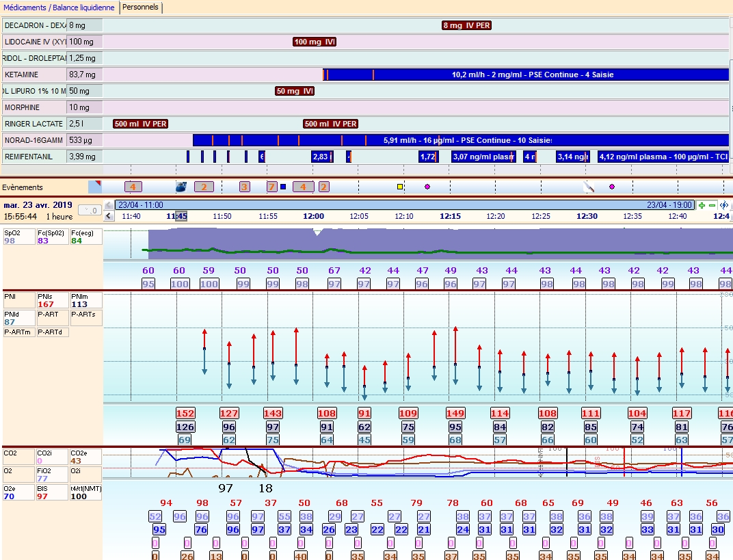Click the CO2e parameter box showing 43
This screenshot has height=560, width=733.
86,457
